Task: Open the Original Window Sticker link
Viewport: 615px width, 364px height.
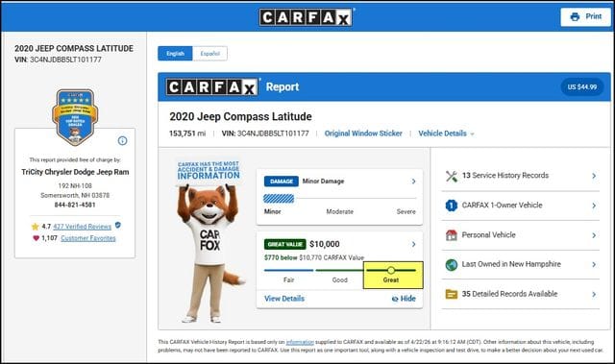Action: [x=363, y=133]
